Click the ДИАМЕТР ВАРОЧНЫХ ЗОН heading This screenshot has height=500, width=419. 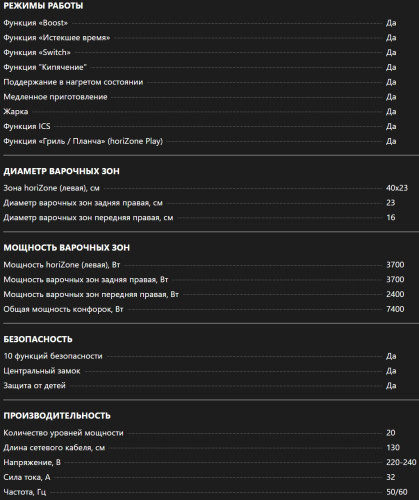coord(61,171)
